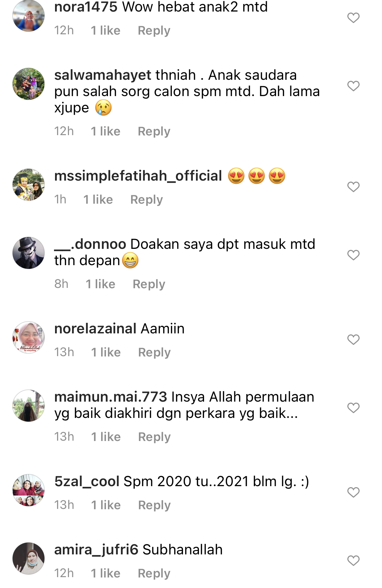The image size is (382, 588).
Task: Reply to salwamahayet's comment
Action: [154, 131]
